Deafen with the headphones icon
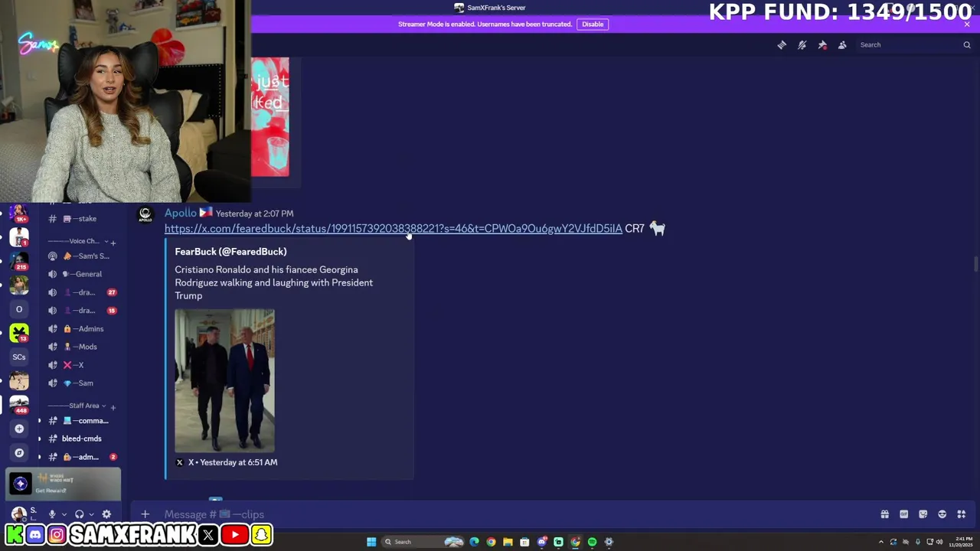980x551 pixels. pyautogui.click(x=79, y=514)
